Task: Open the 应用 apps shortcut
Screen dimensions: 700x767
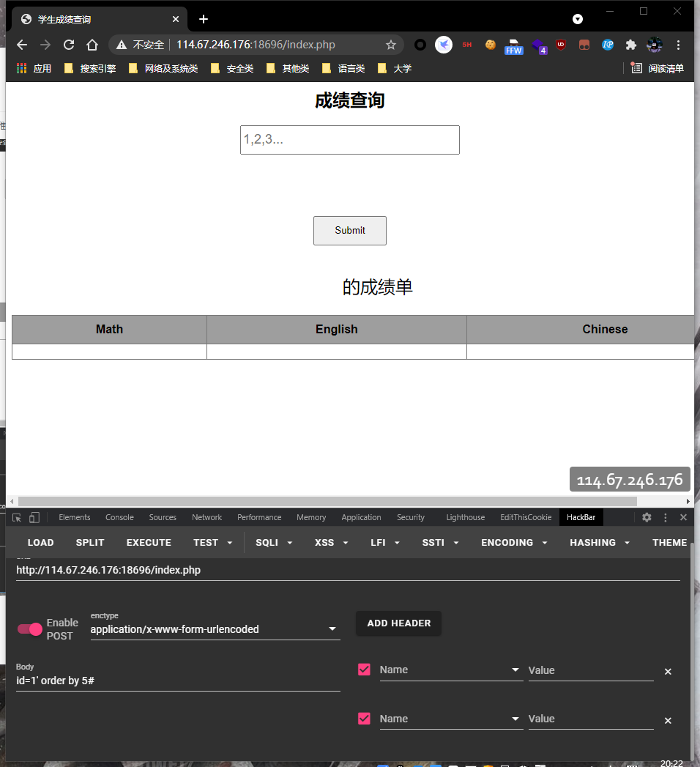Action: pos(34,68)
